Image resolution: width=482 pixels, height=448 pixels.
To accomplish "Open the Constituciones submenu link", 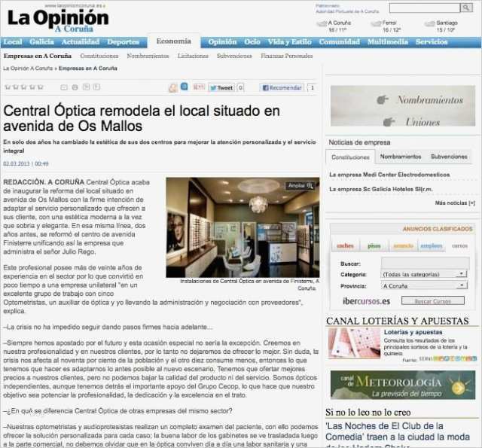I will click(99, 56).
